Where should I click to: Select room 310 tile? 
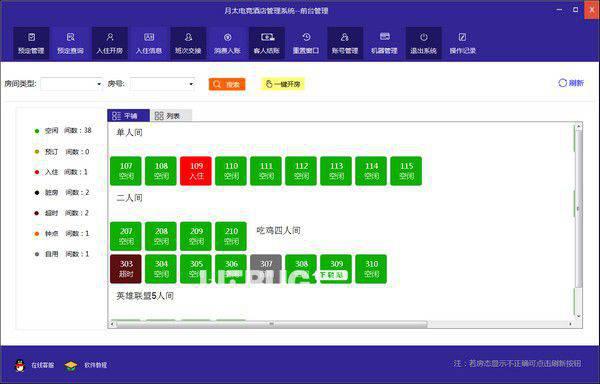click(371, 269)
